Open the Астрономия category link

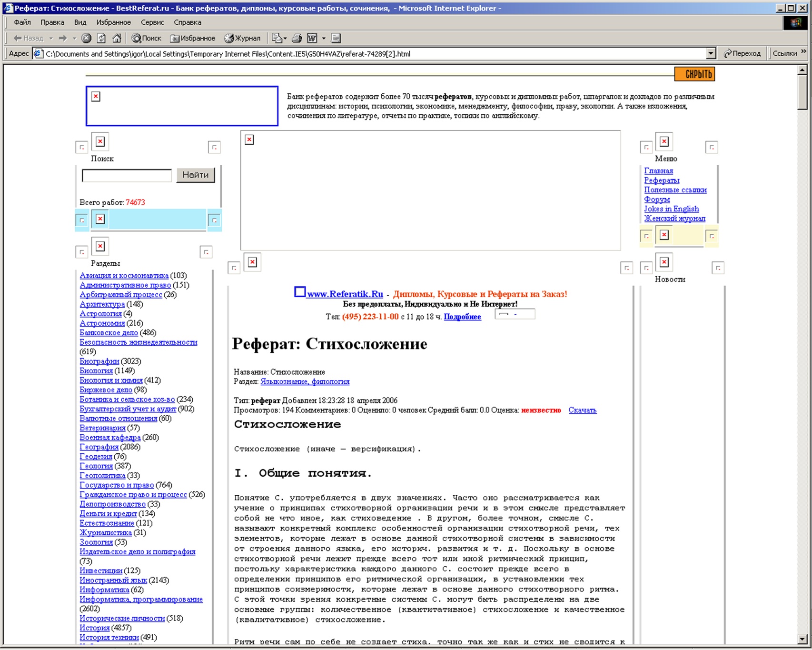pyautogui.click(x=102, y=323)
